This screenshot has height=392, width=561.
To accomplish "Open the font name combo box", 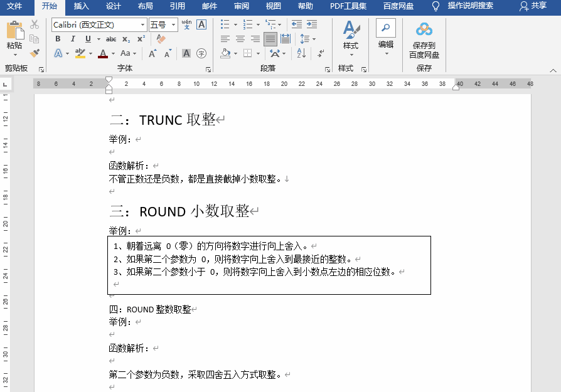I will pos(99,24).
